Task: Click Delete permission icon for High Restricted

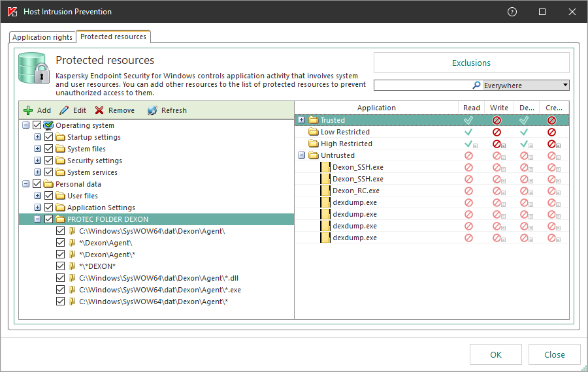Action: (x=524, y=144)
